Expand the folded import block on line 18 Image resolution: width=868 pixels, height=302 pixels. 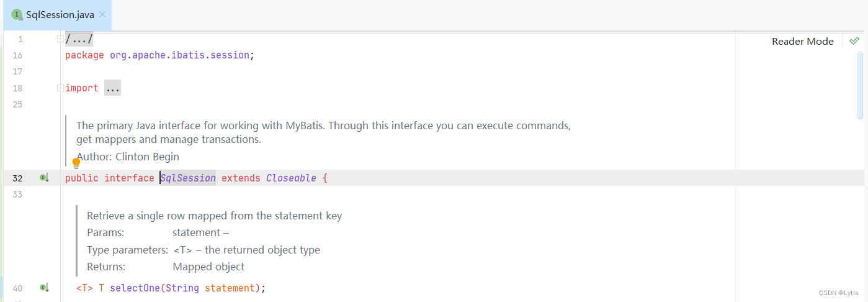point(60,88)
